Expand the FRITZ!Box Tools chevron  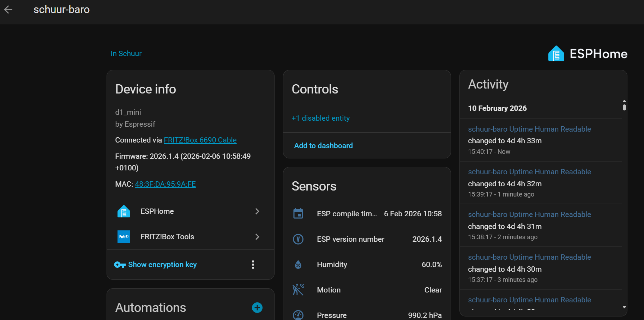coord(257,237)
